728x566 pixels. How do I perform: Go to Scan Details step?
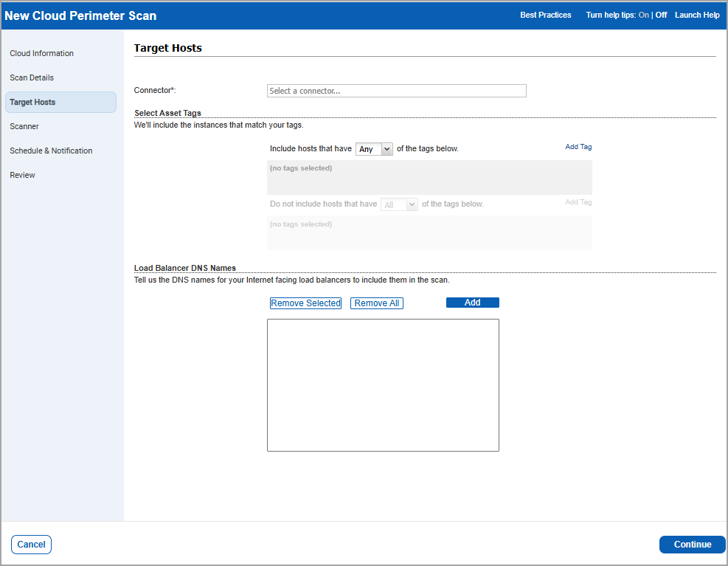coord(32,77)
